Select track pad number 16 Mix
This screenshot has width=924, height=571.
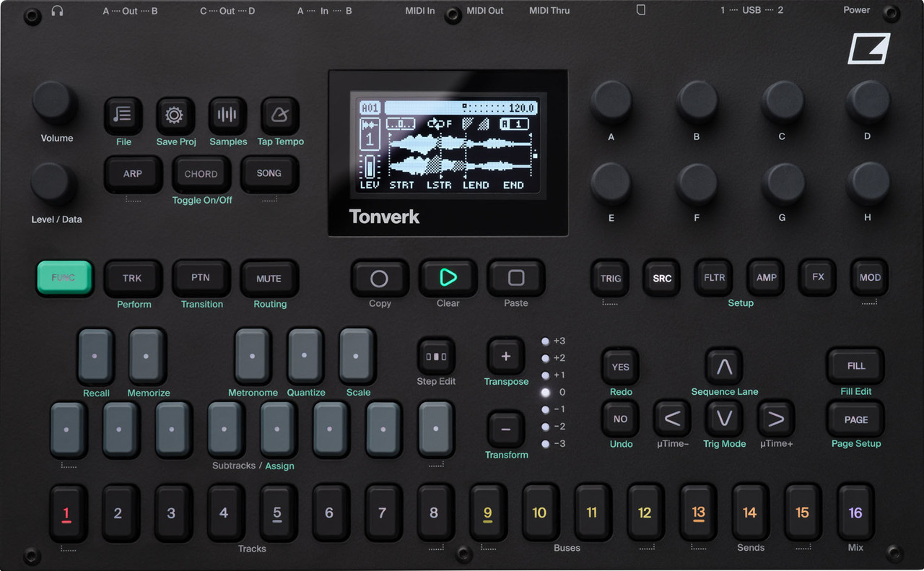(x=854, y=513)
